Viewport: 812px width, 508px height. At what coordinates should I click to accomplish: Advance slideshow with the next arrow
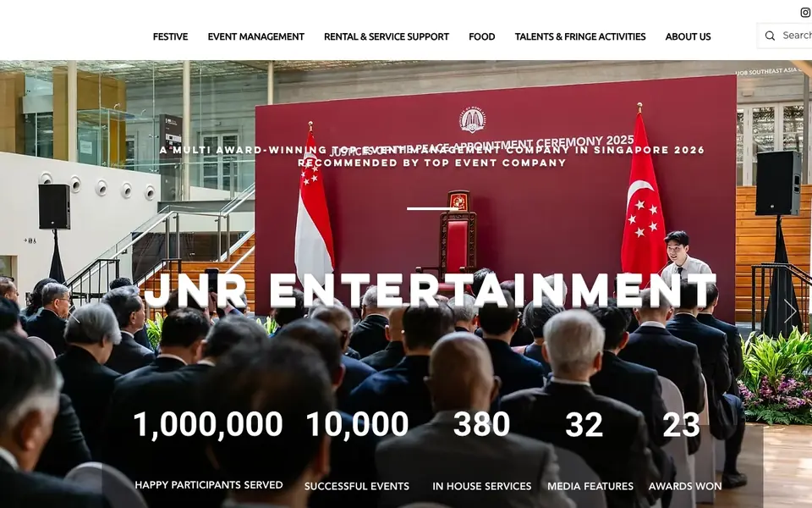pyautogui.click(x=790, y=311)
